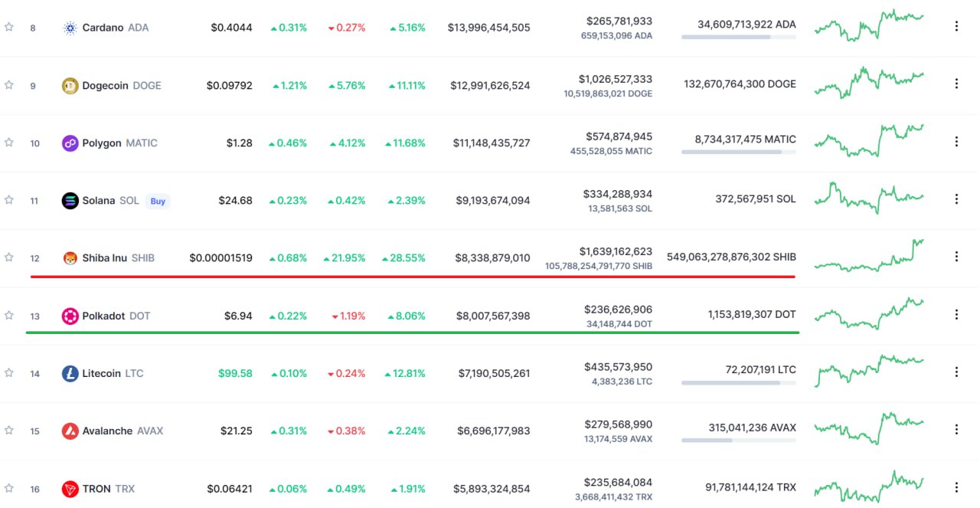Screen dimensions: 980x508
Task: Click the Litecoin logo icon
Action: (70, 374)
